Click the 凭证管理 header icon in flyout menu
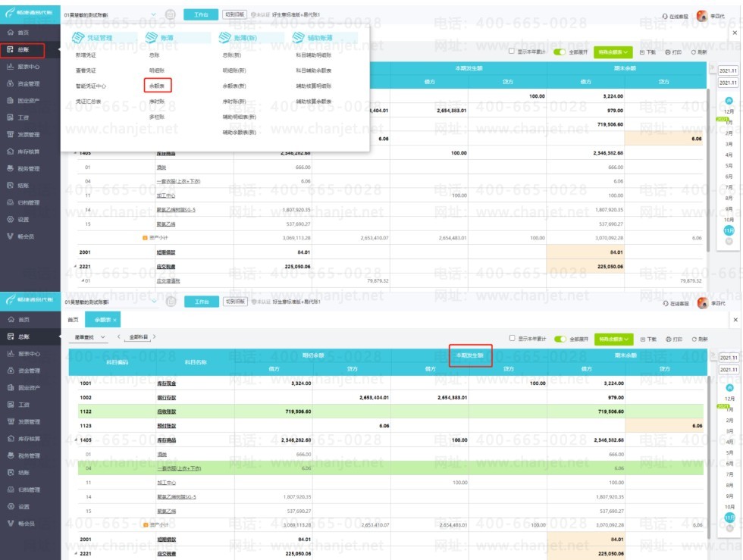 77,37
